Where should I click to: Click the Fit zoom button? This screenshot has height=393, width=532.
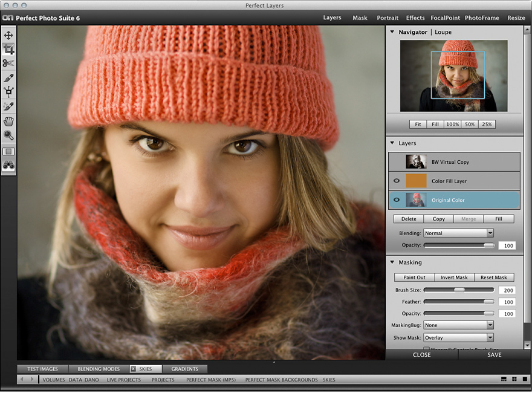tap(418, 124)
